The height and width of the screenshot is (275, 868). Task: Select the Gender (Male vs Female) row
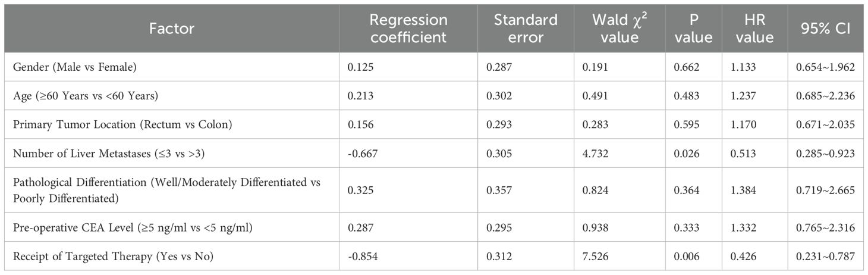point(434,67)
